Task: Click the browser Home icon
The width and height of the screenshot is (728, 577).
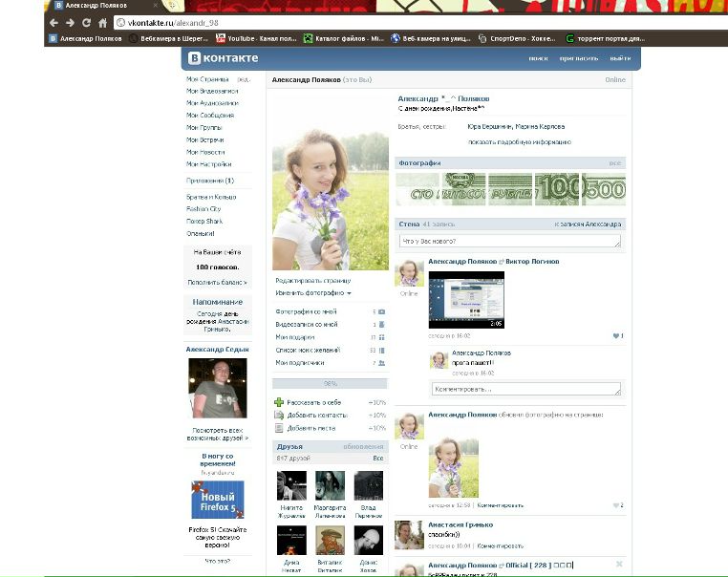Action: coord(102,22)
